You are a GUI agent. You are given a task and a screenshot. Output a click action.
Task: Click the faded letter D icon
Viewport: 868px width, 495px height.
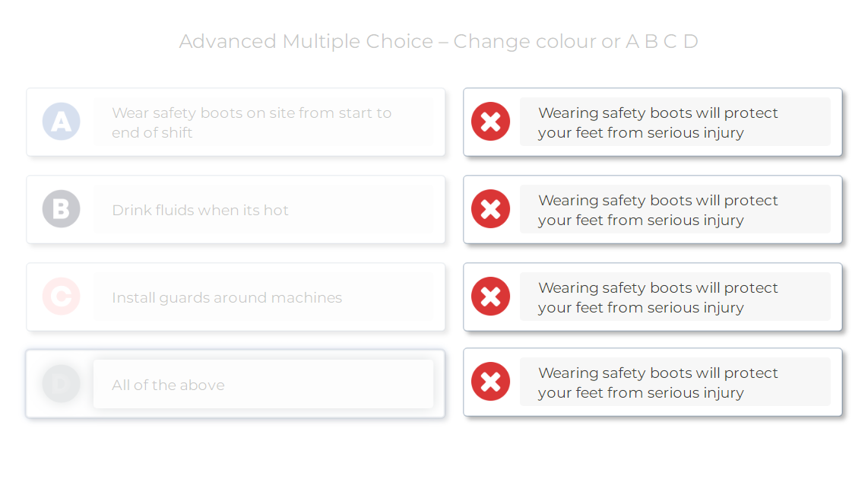[x=61, y=384]
